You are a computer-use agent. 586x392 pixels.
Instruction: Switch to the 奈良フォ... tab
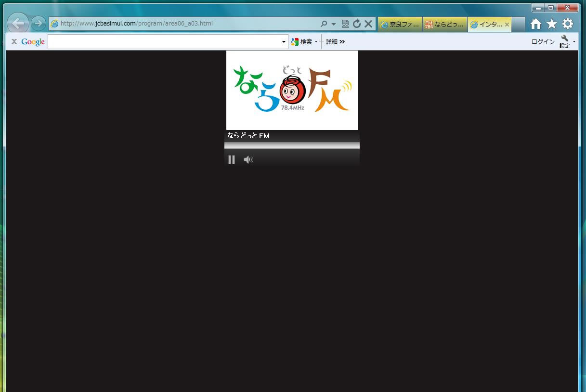[400, 25]
